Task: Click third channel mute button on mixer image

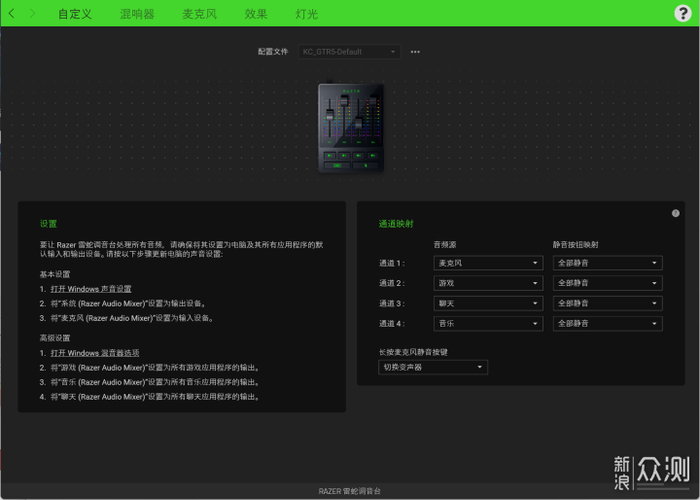Action: click(x=358, y=155)
